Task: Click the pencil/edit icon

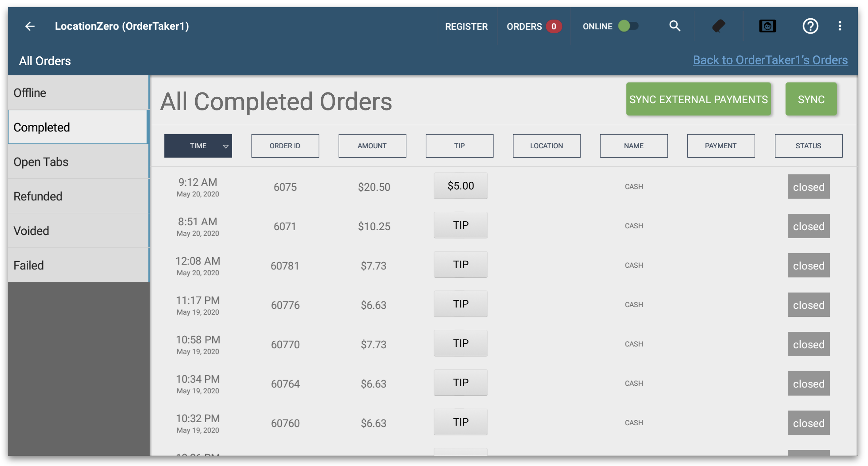Action: (721, 25)
